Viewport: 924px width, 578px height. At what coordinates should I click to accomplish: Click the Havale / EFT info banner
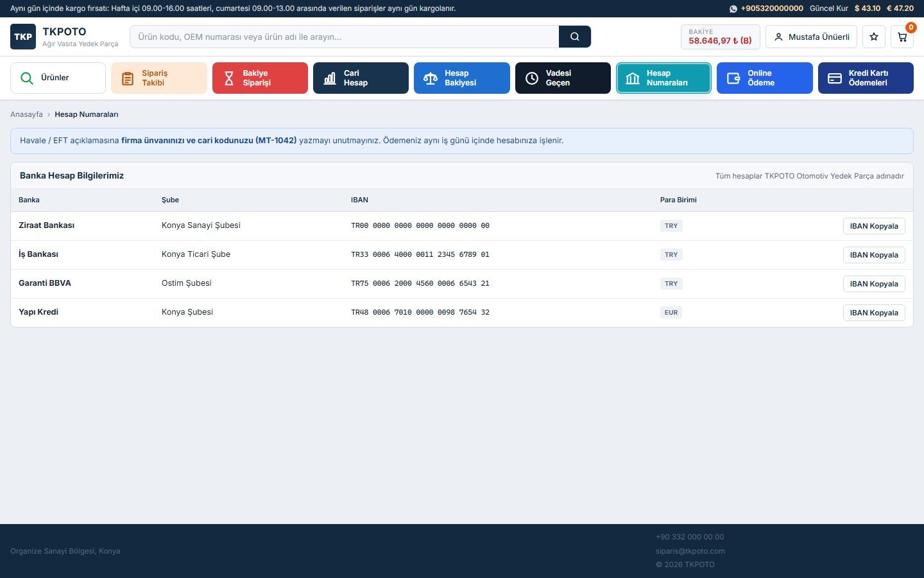tap(462, 141)
